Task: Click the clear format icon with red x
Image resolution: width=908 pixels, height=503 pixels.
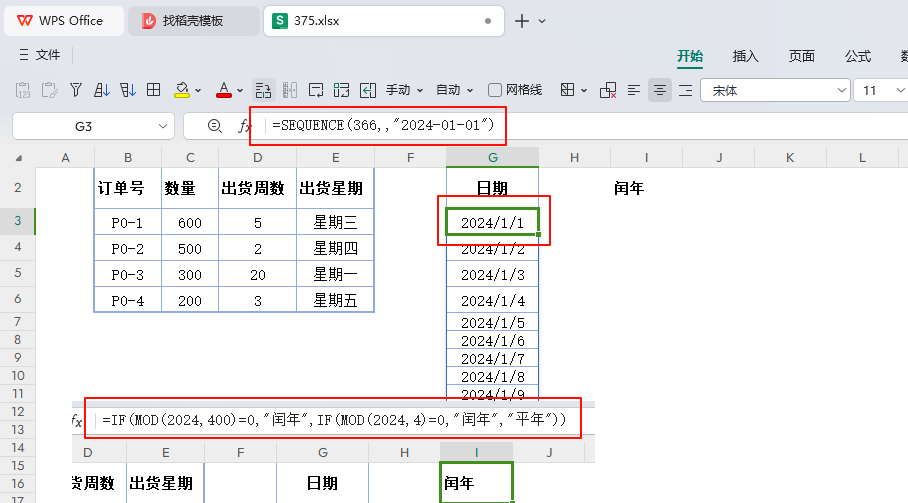Action: 608,90
